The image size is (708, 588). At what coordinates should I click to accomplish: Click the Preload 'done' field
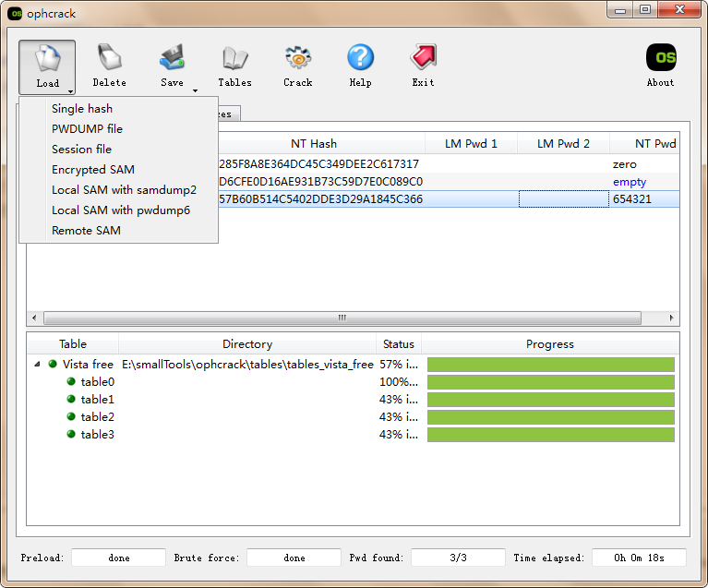(119, 558)
